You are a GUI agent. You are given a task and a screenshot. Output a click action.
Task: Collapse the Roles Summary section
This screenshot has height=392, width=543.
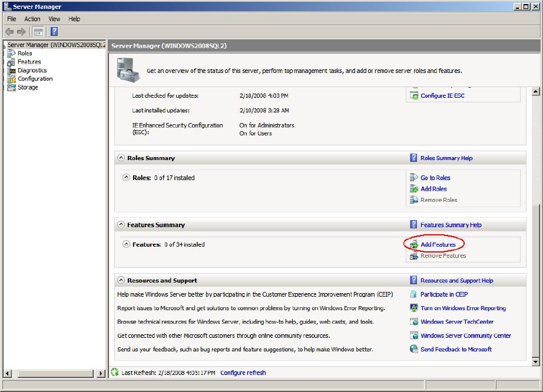[x=121, y=158]
